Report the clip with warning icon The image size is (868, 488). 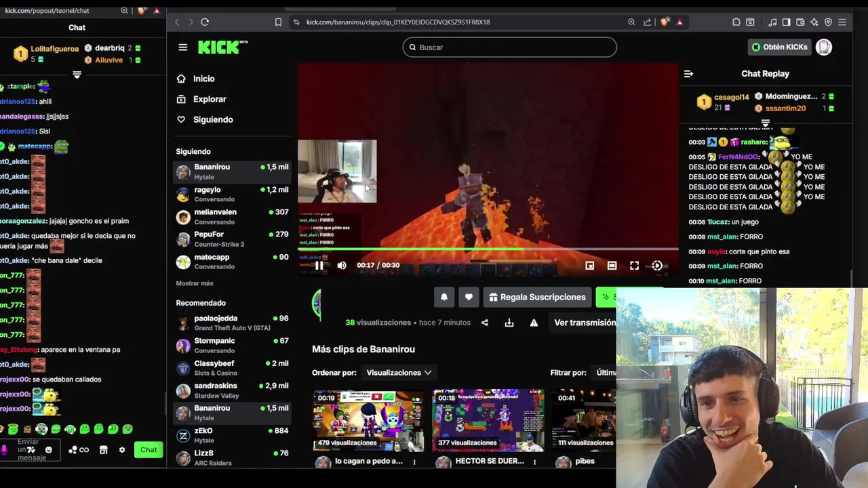pyautogui.click(x=534, y=323)
